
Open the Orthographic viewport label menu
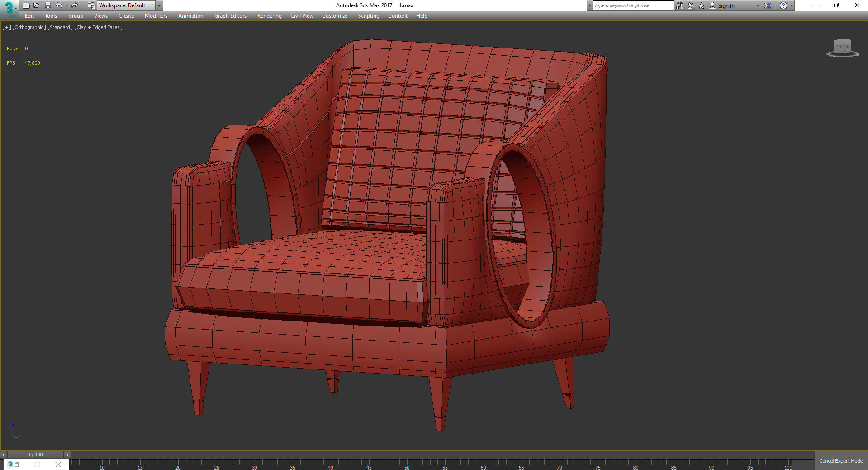(x=29, y=27)
